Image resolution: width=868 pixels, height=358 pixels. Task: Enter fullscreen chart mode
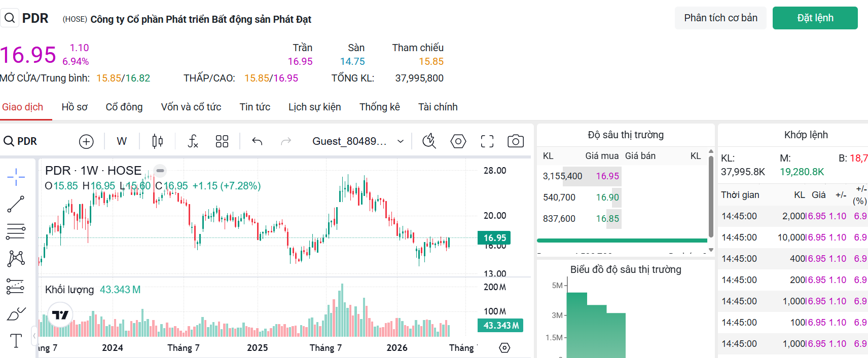point(487,141)
